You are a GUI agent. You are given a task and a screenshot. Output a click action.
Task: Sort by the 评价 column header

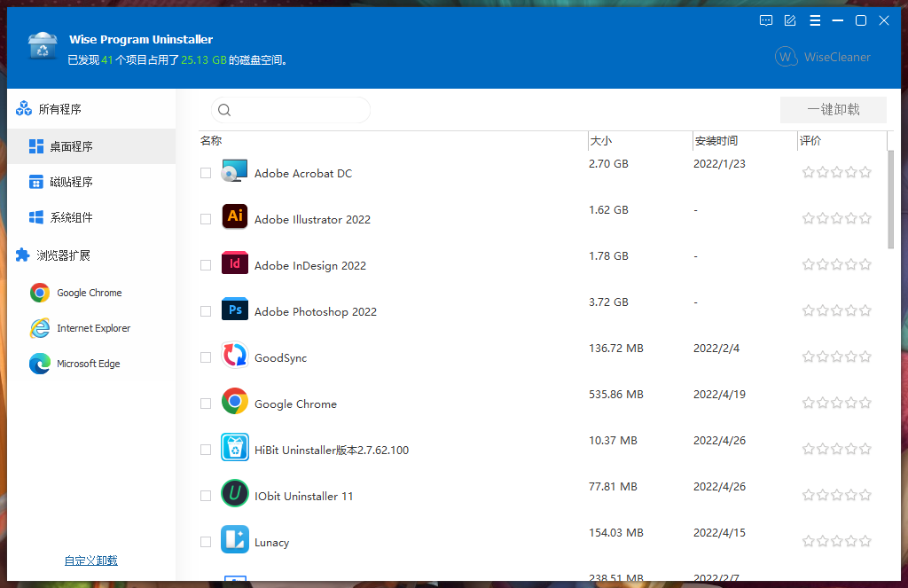842,141
